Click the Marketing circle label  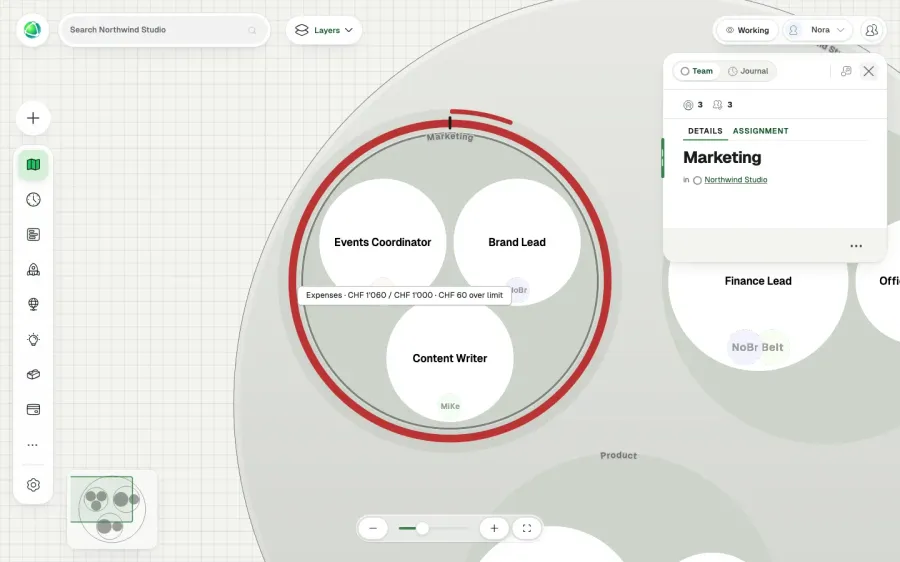tap(450, 137)
